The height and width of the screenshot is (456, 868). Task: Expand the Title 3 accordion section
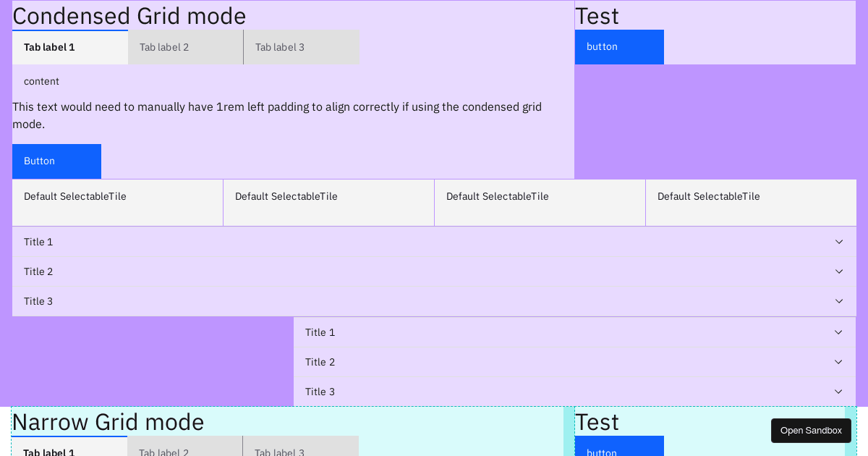[434, 301]
